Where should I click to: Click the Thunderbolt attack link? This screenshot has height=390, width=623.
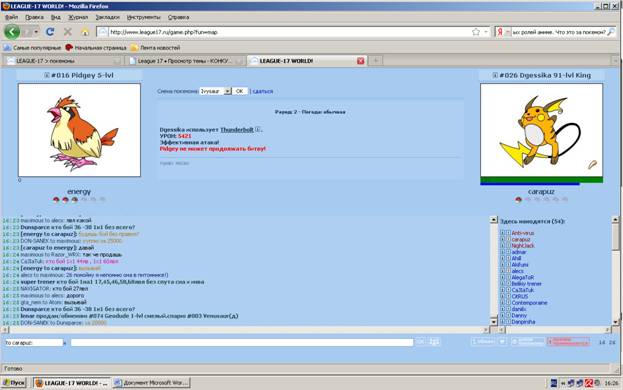coord(237,129)
